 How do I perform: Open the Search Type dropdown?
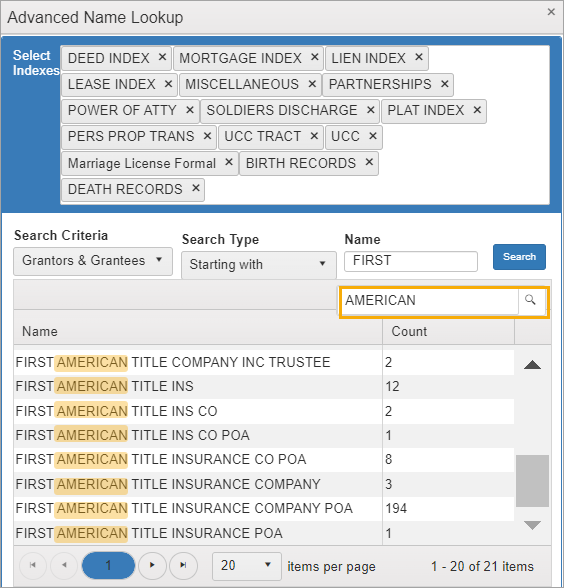[259, 265]
